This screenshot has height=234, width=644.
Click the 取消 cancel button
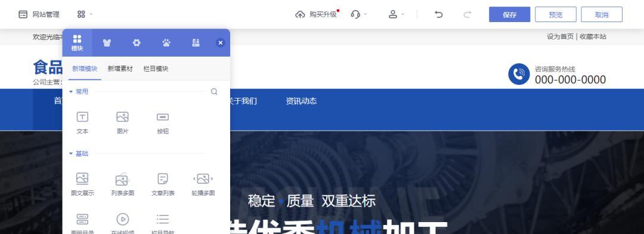coord(602,14)
